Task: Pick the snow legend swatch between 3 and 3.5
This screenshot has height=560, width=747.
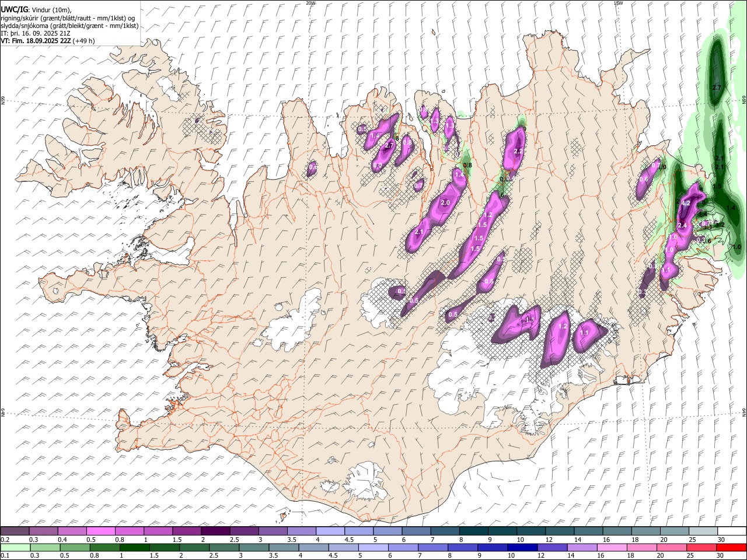Action: [273, 531]
